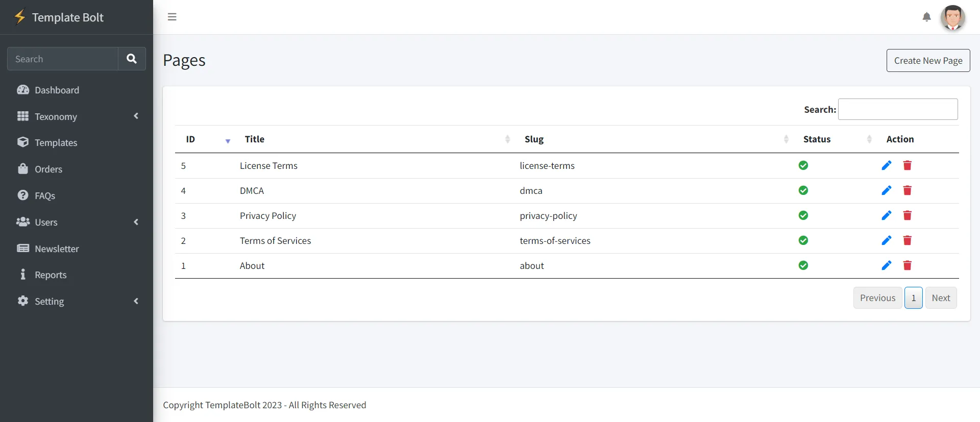980x422 pixels.
Task: Toggle status checkmark for License Terms
Action: [x=803, y=165]
